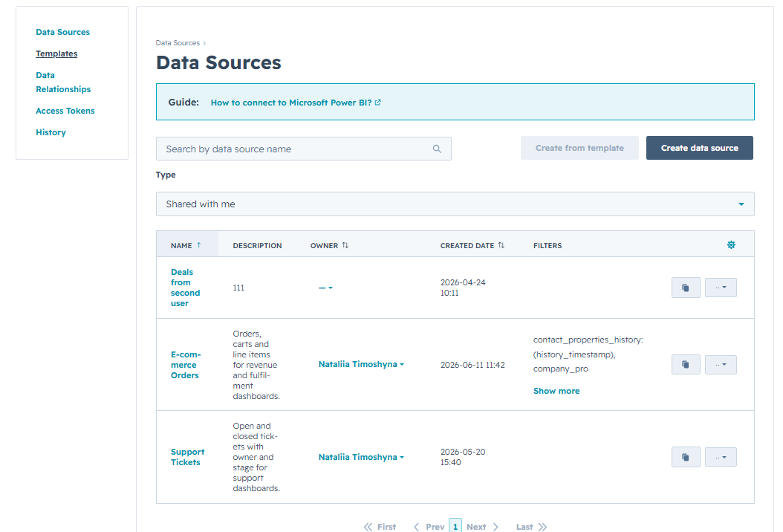Open Data Sources in the sidebar
This screenshot has width=783, height=532.
coord(63,32)
